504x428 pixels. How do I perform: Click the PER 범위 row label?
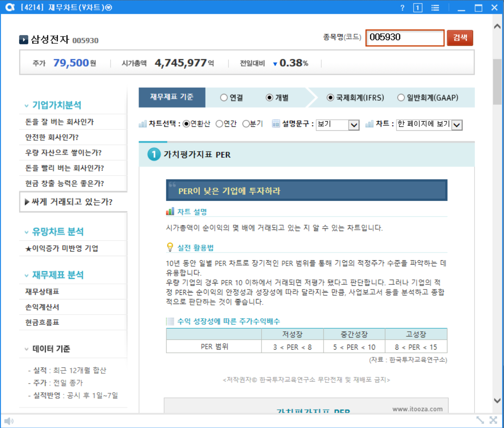[214, 347]
